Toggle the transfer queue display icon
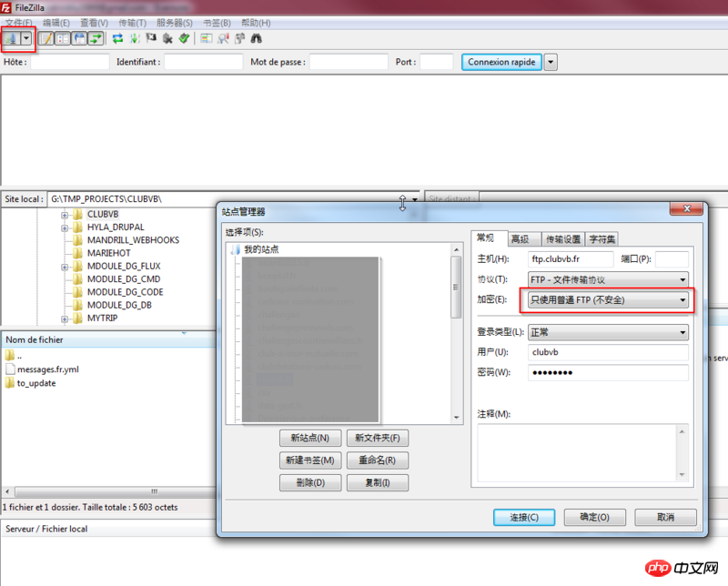728x586 pixels. tap(96, 38)
